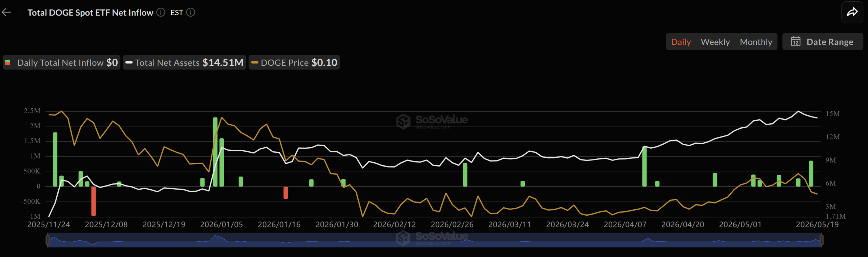868x257 pixels.
Task: Click the back arrow icon
Action: click(x=6, y=13)
